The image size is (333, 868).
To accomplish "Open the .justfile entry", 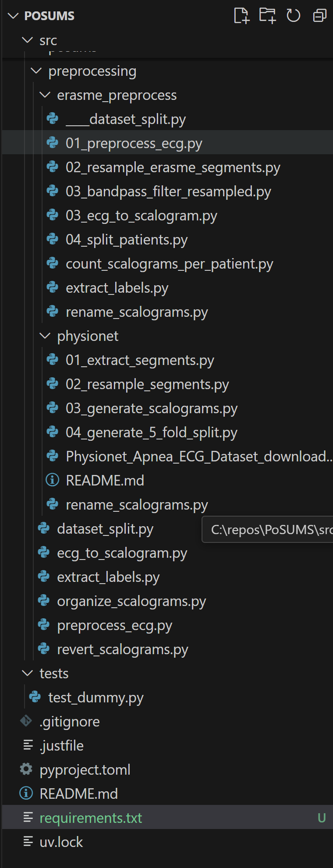I will (x=61, y=746).
